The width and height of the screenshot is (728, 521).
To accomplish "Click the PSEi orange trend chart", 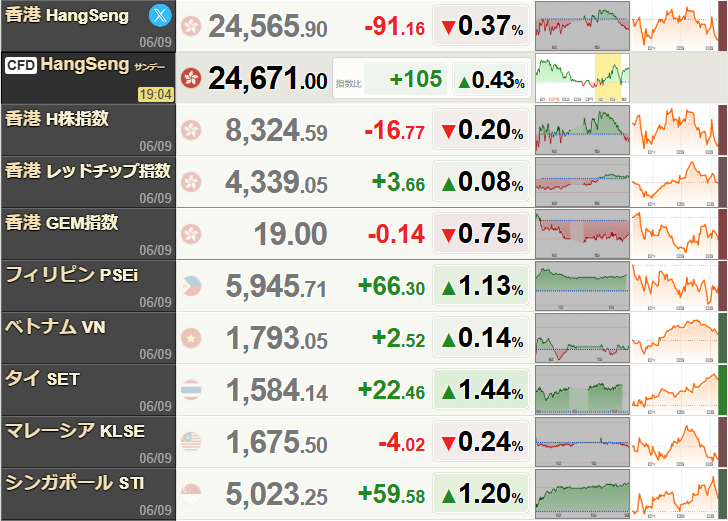I will tap(675, 286).
